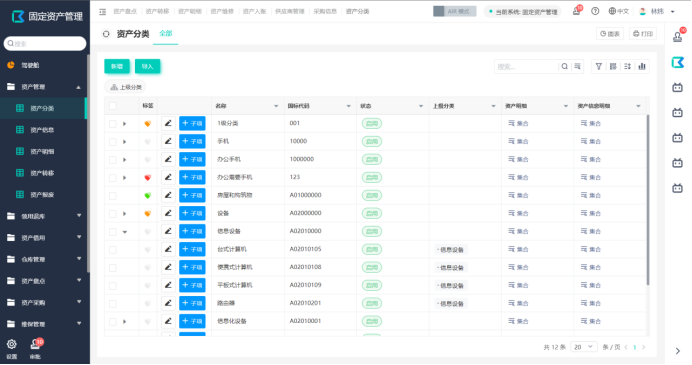The width and height of the screenshot is (692, 365).
Task: Click the globe language icon 中文
Action: coord(618,11)
